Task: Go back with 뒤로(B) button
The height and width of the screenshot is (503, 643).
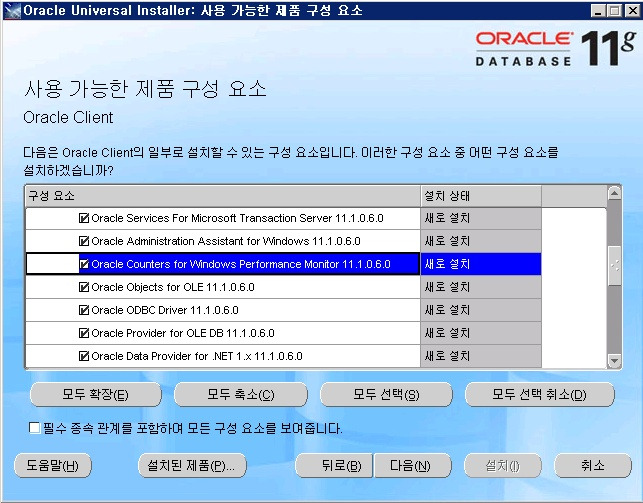Action: (334, 465)
